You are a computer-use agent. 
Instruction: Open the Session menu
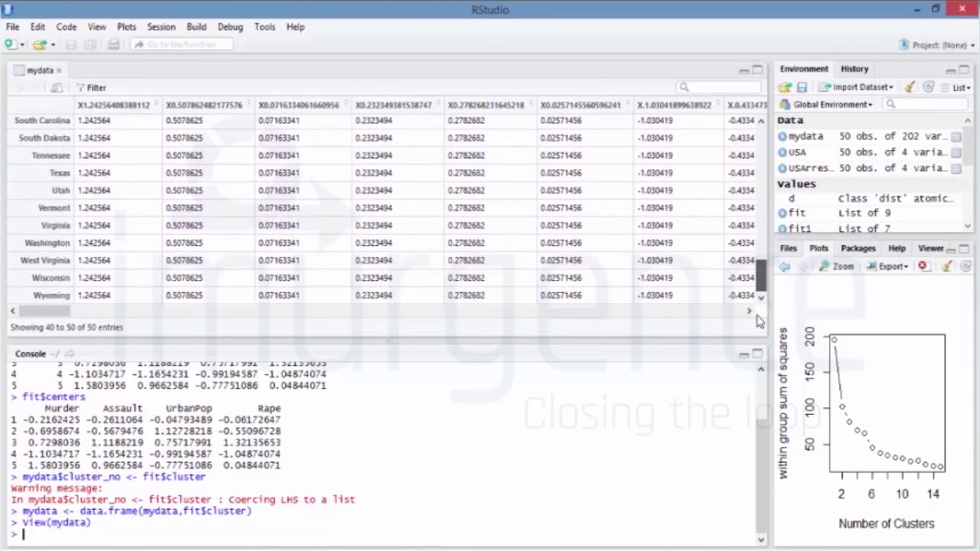point(161,27)
